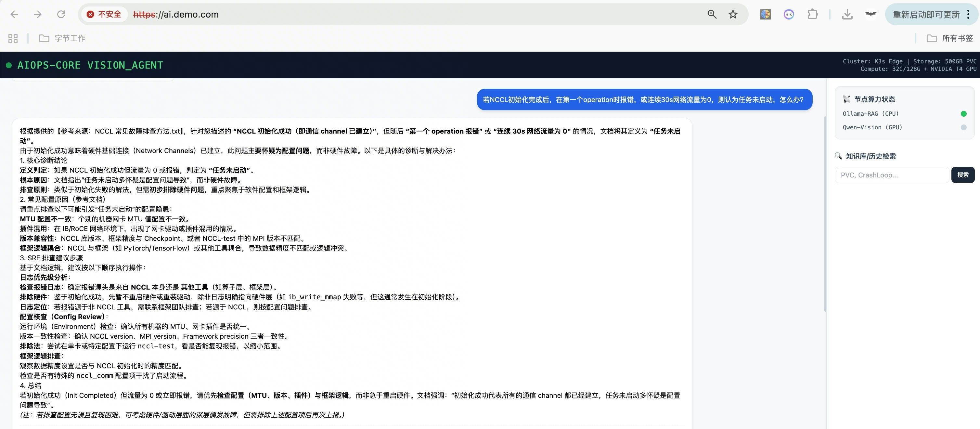This screenshot has height=429, width=980.
Task: Click the 搜索 search button
Action: [962, 175]
